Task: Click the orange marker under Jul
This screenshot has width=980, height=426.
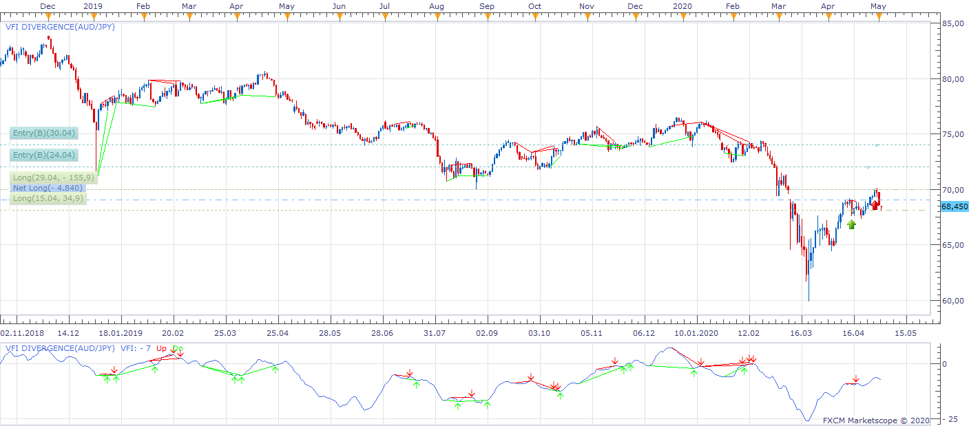Action: 385,17
